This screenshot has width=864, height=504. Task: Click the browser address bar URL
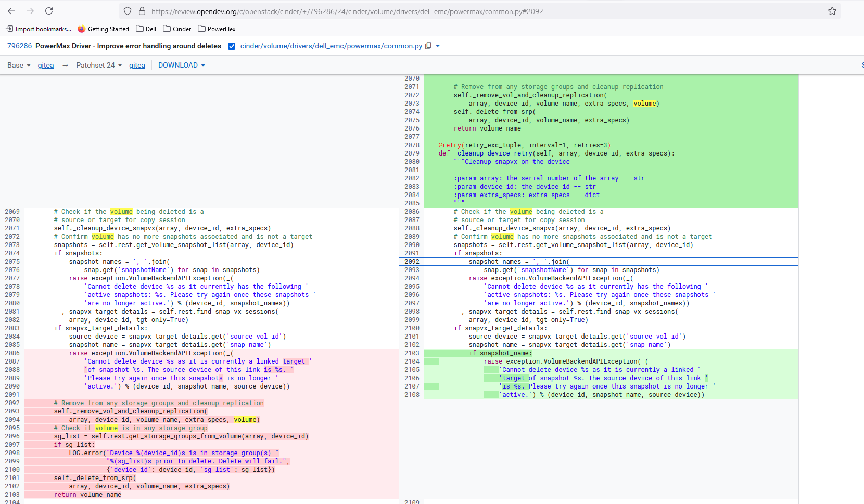347,11
